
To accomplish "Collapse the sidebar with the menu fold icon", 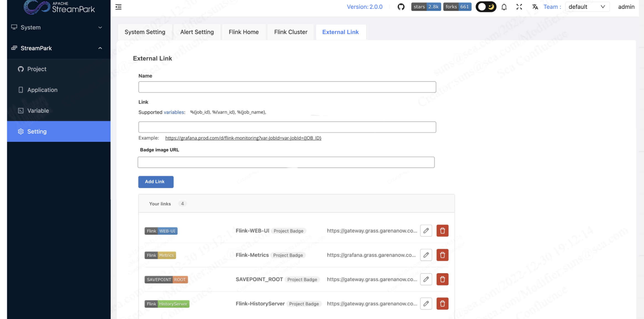I will (118, 7).
